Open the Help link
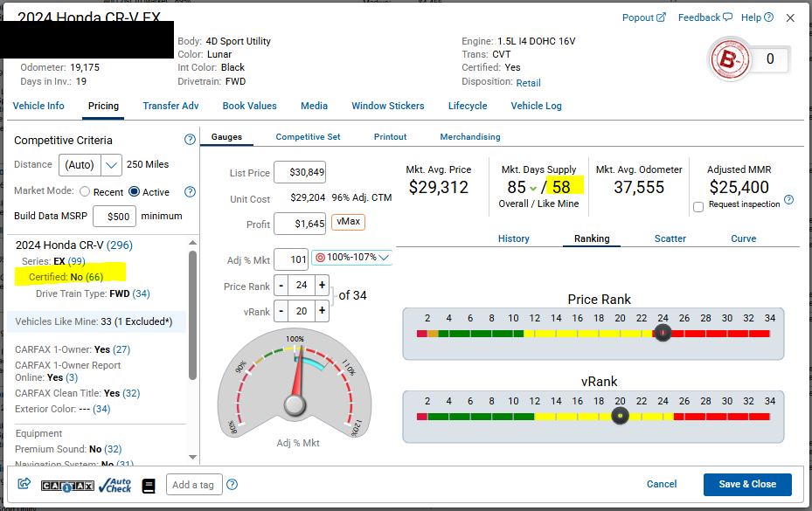Viewport: 812px width, 511px height. click(x=757, y=17)
